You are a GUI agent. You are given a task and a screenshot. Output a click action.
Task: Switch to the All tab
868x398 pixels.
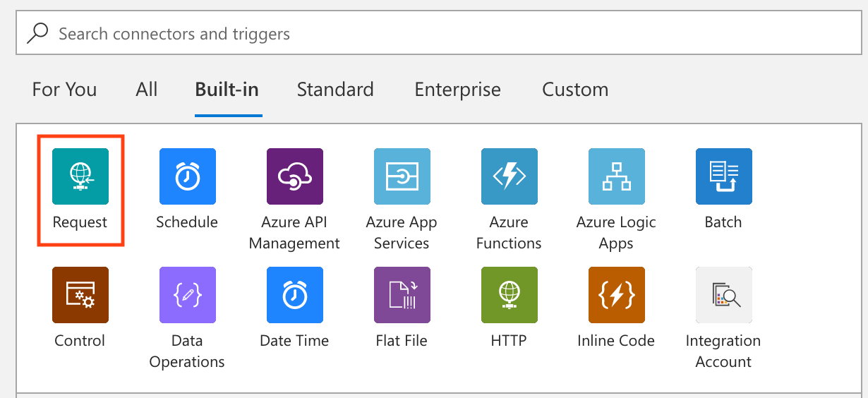coord(147,90)
